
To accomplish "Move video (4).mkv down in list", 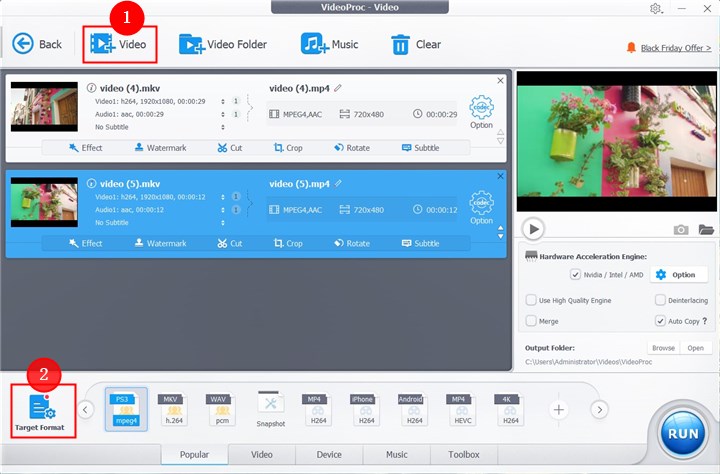I will 501,141.
